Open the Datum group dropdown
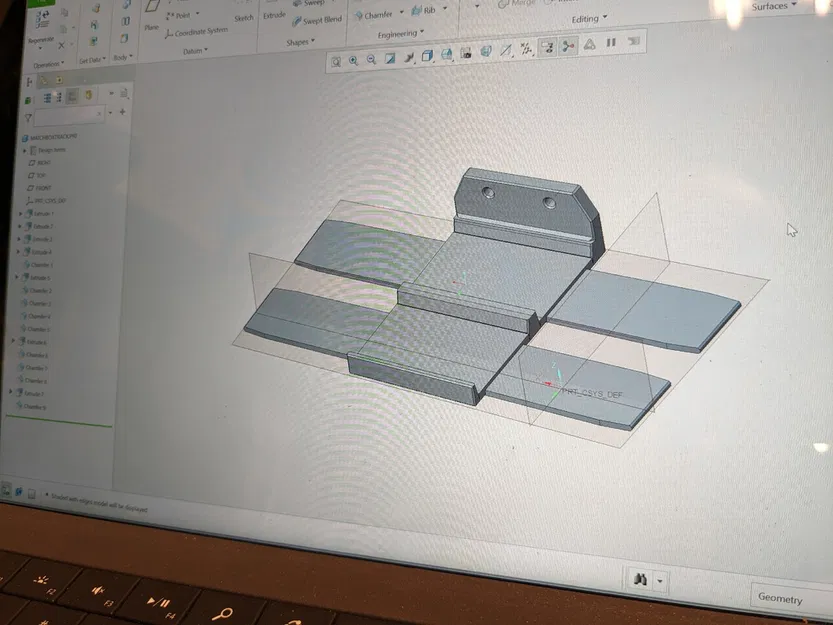This screenshot has width=833, height=625. 196,51
